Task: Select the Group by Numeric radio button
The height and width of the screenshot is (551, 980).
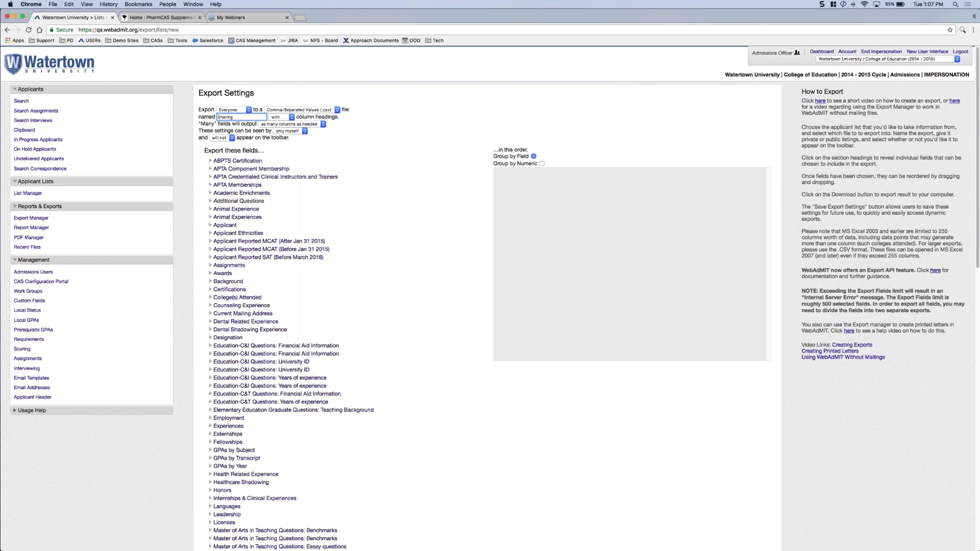Action: click(x=542, y=164)
